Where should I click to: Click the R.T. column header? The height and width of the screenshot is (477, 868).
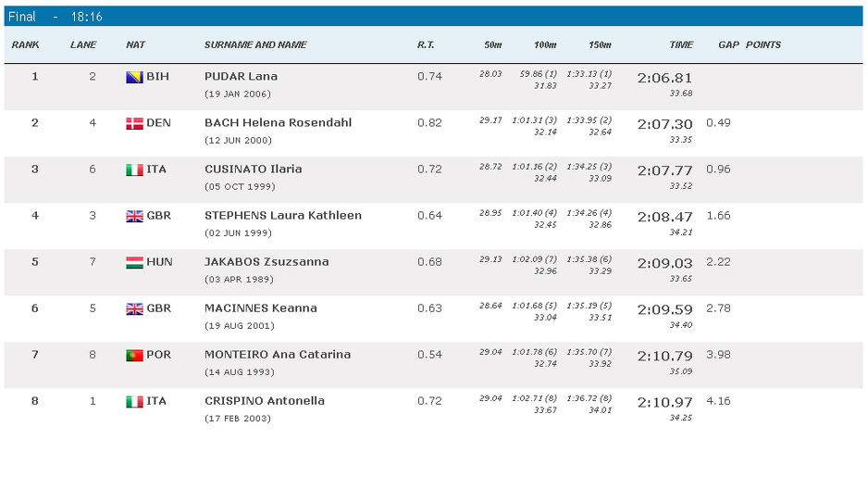(x=427, y=44)
